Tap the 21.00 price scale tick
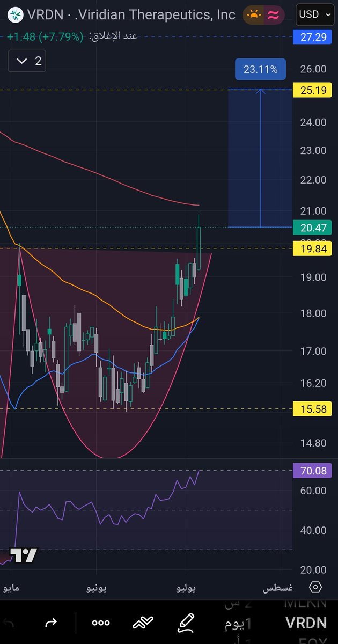Viewport: 338px width, 644px height. [x=313, y=211]
